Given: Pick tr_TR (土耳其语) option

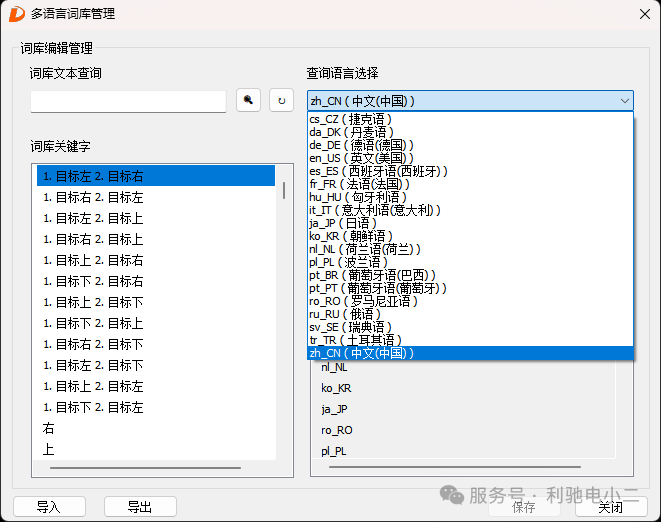Looking at the screenshot, I should click(470, 340).
